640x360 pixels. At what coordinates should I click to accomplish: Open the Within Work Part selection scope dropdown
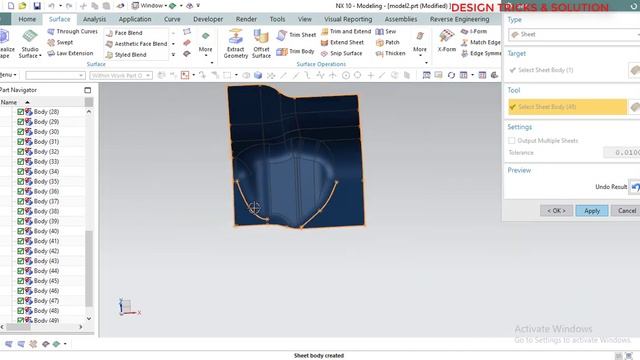[x=120, y=76]
